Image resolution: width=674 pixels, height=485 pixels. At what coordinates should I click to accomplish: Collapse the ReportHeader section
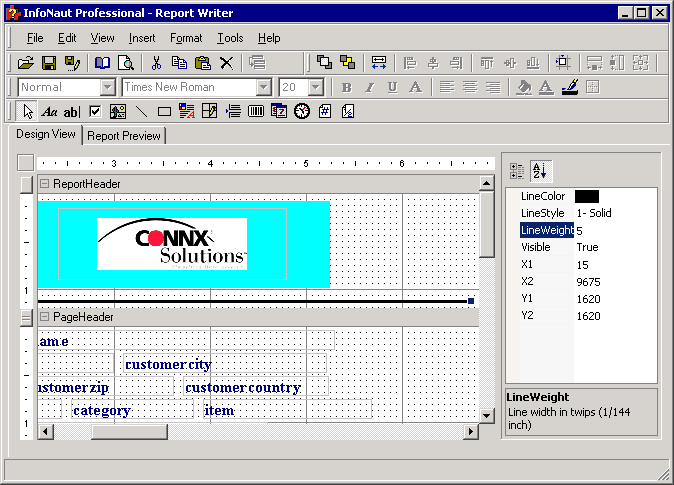pos(44,184)
